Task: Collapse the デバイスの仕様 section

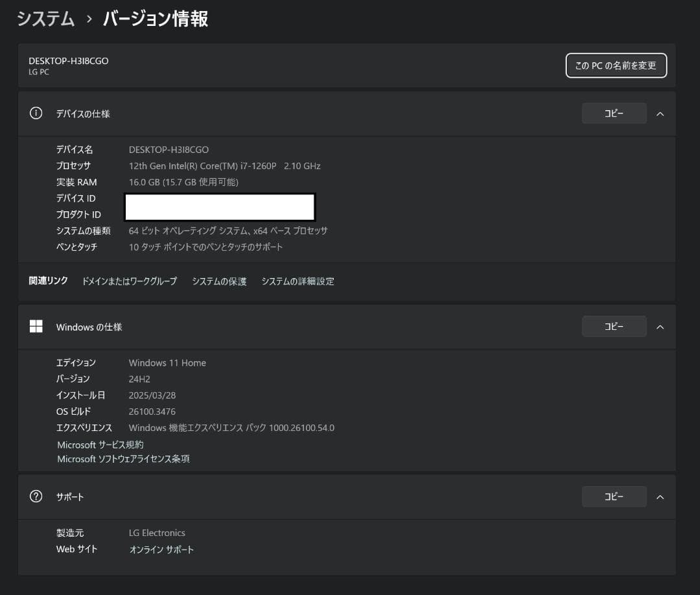Action: point(660,113)
